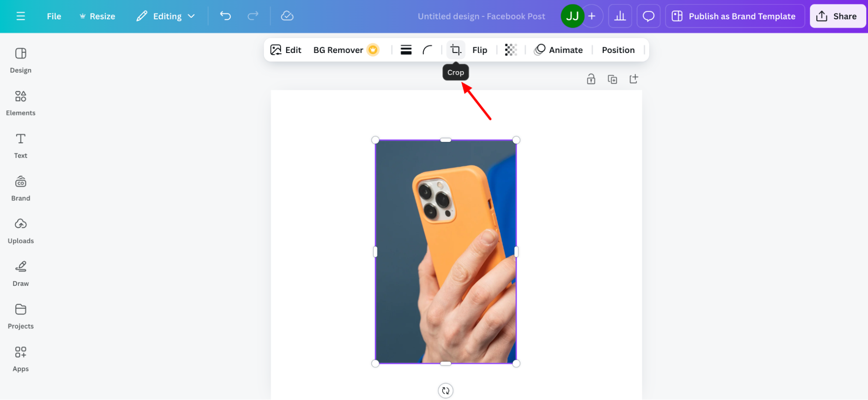Click bottom-left corner resize handle
This screenshot has width=868, height=400.
click(375, 364)
